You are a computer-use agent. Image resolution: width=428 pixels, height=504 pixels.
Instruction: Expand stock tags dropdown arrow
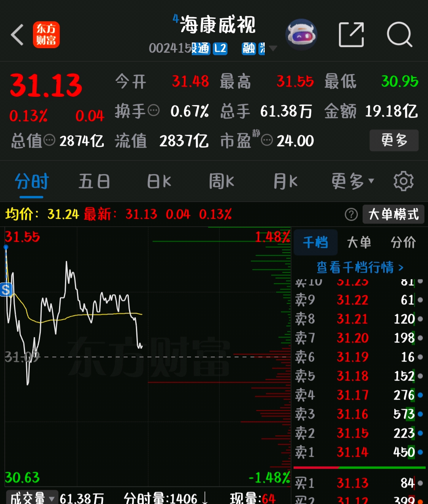click(273, 49)
